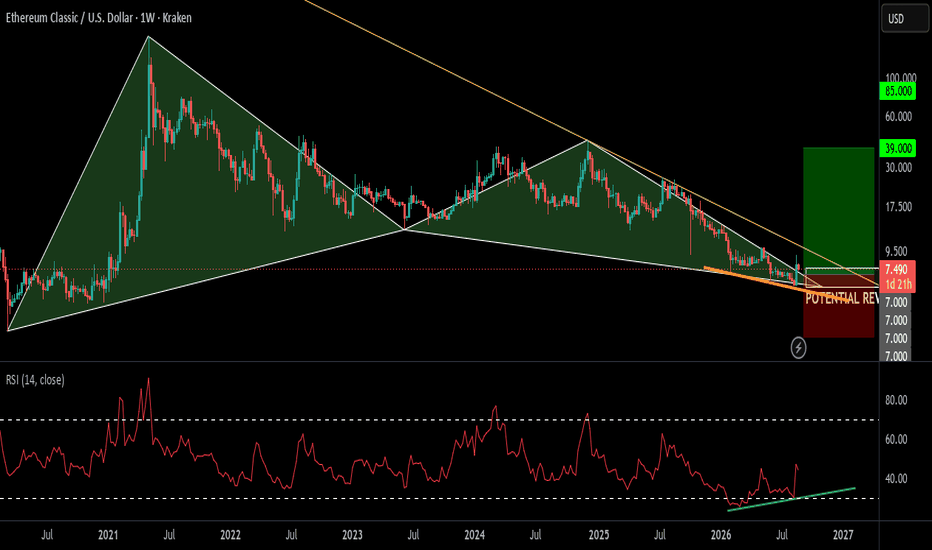This screenshot has width=932, height=550.
Task: Click 17.500 on the price scale
Action: click(898, 207)
